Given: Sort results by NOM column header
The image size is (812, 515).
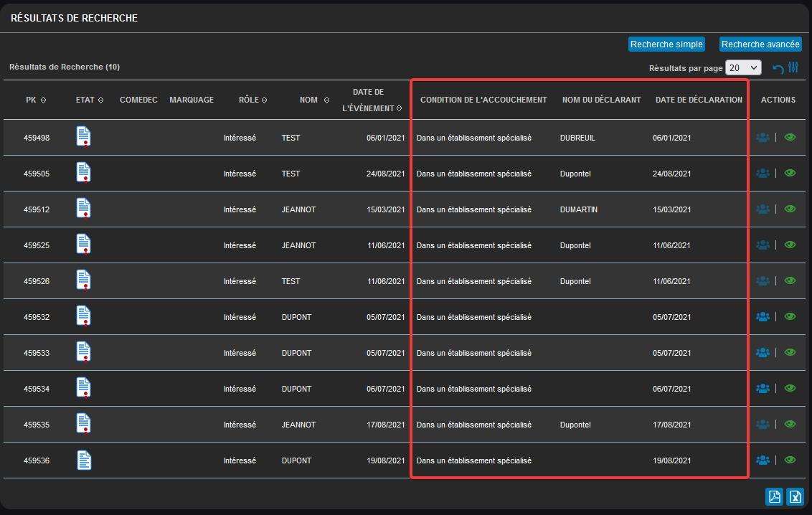Looking at the screenshot, I should pyautogui.click(x=326, y=100).
